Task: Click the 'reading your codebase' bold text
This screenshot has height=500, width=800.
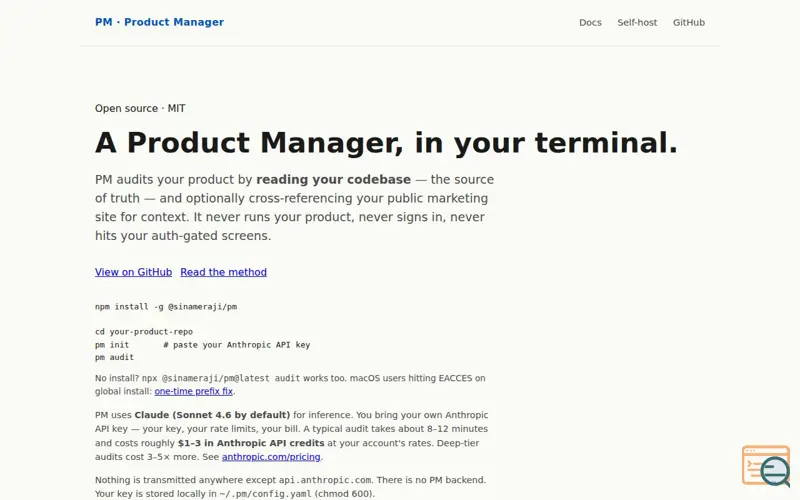Action: coord(333,180)
